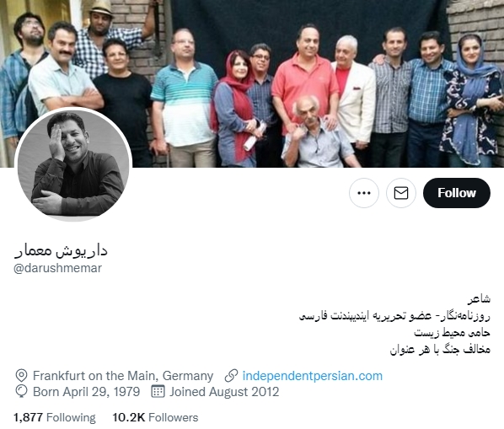The width and height of the screenshot is (504, 429).
Task: Click the first bio line شاعر
Action: (479, 299)
